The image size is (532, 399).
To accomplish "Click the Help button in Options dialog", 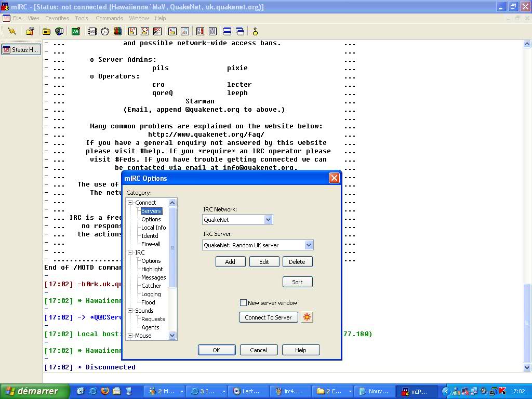I will point(301,350).
